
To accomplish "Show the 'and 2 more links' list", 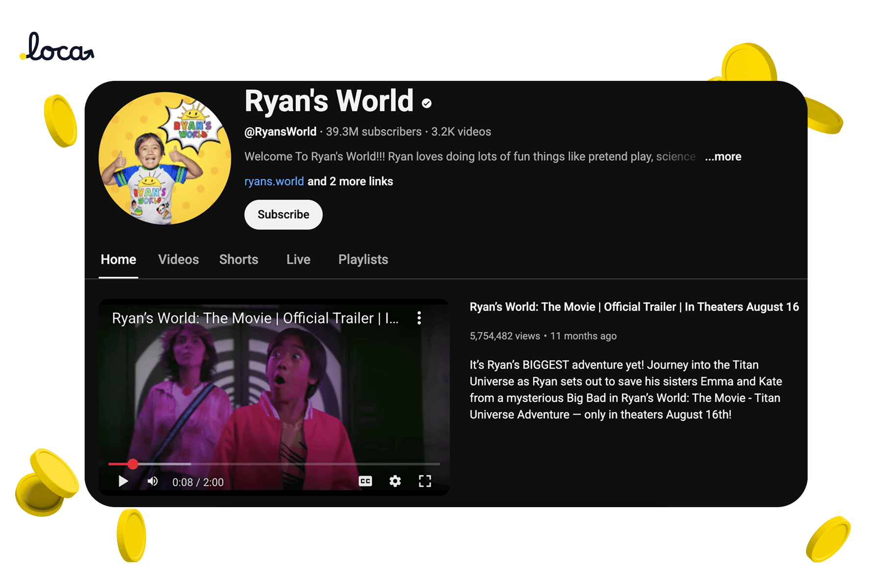I will click(x=350, y=181).
